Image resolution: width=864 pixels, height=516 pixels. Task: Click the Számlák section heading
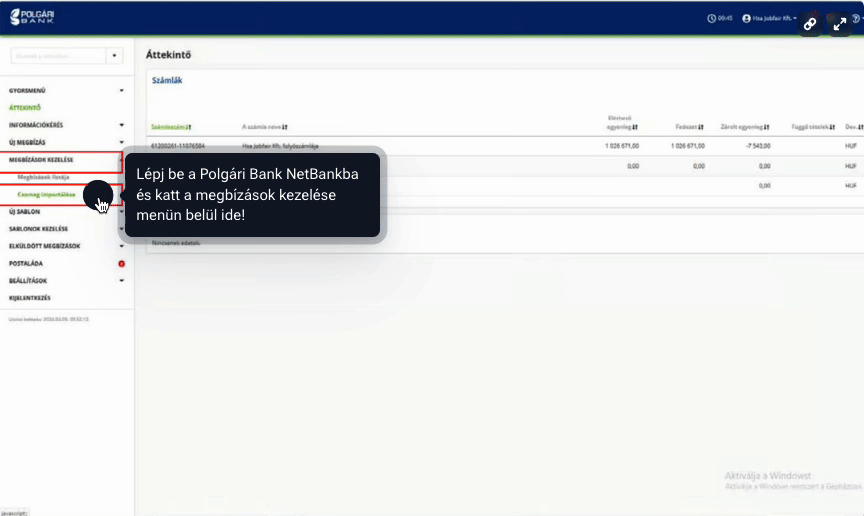tap(167, 80)
